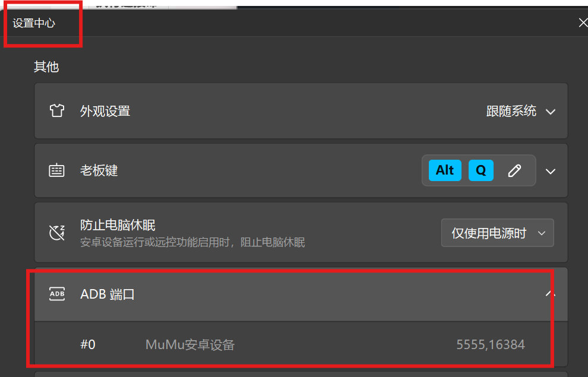588x377 pixels.
Task: Click the shirt icon for 外观设置
Action: (x=57, y=111)
